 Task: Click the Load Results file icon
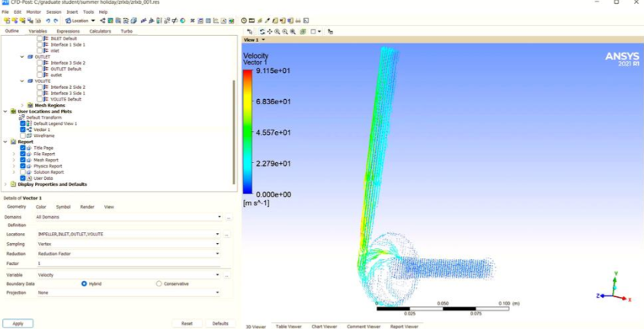[6, 21]
